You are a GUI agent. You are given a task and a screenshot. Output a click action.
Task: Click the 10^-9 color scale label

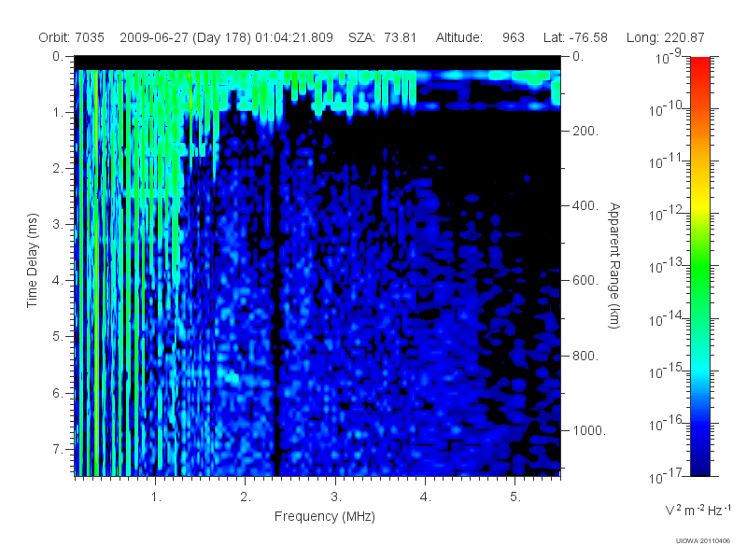coord(669,58)
